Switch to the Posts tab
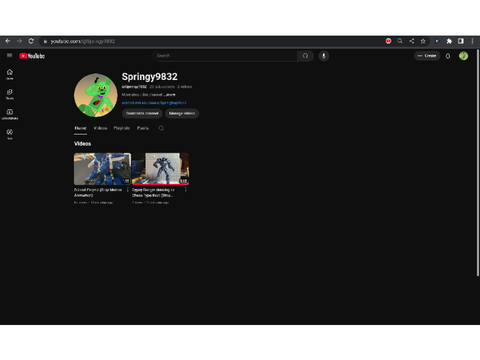 point(143,128)
